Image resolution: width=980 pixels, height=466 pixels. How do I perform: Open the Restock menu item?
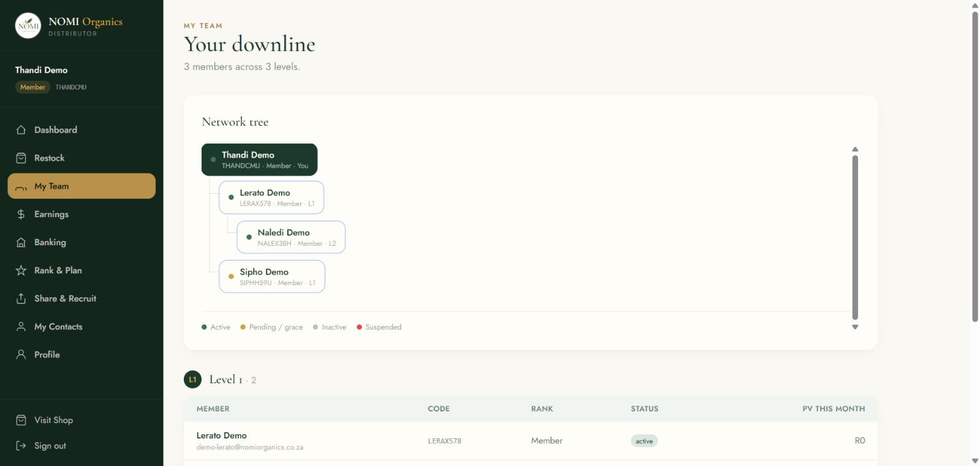[x=81, y=158]
